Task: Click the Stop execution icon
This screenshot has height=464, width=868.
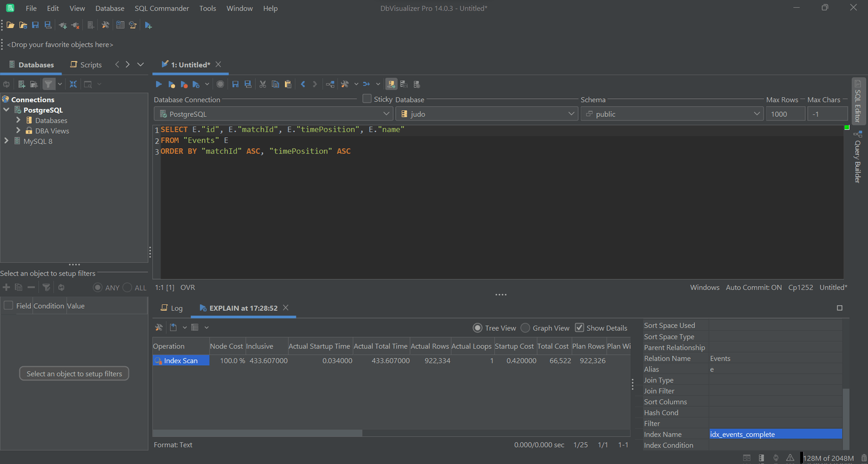Action: 220,84
